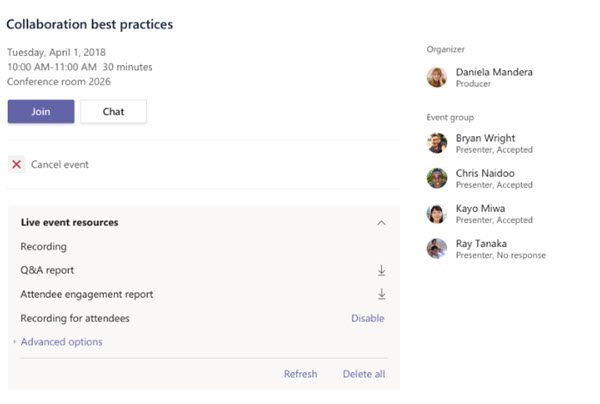
Task: Click the Bryan Wright presenter name
Action: pyautogui.click(x=484, y=137)
